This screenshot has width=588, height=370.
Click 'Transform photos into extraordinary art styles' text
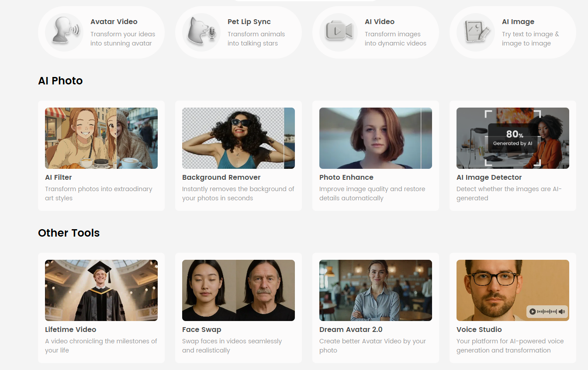point(99,194)
